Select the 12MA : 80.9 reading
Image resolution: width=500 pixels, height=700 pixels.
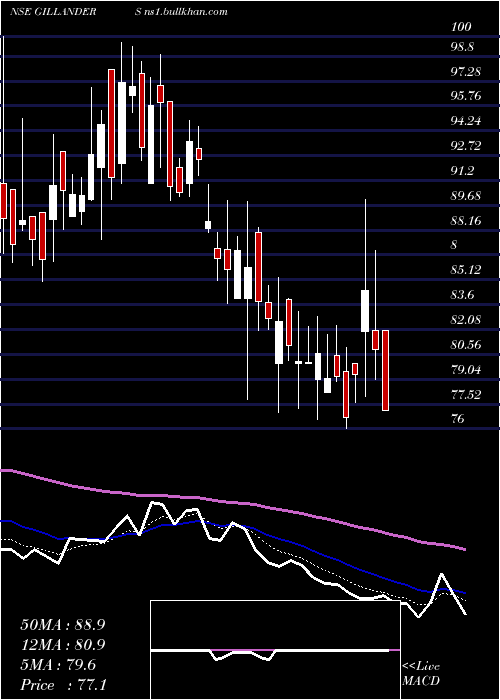63,645
